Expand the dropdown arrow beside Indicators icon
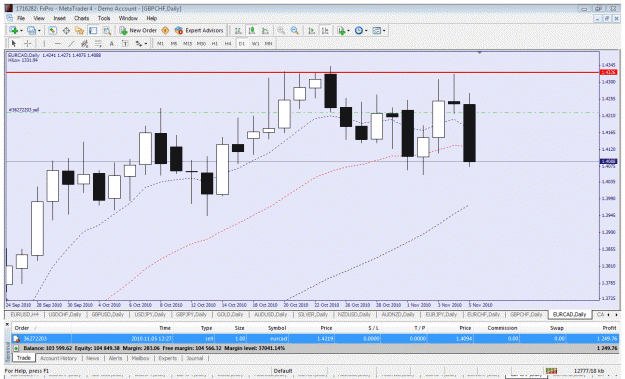The width and height of the screenshot is (625, 379). tap(349, 31)
